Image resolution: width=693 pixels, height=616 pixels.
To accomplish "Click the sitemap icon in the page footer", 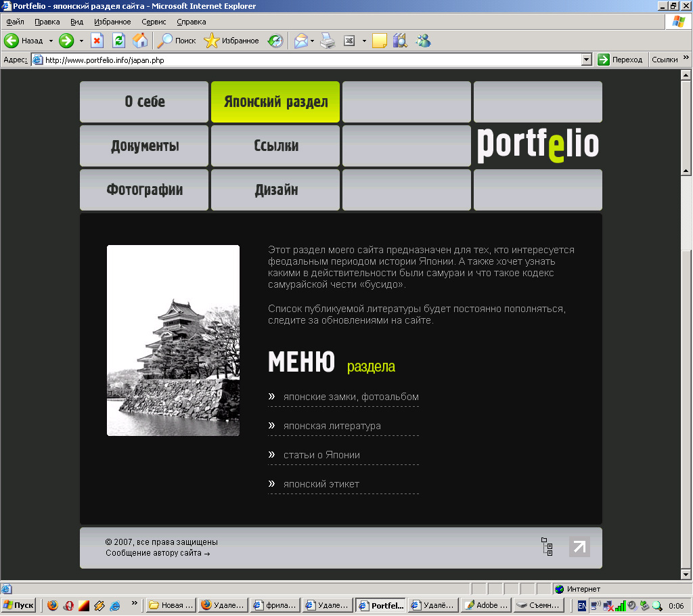I will 547,547.
